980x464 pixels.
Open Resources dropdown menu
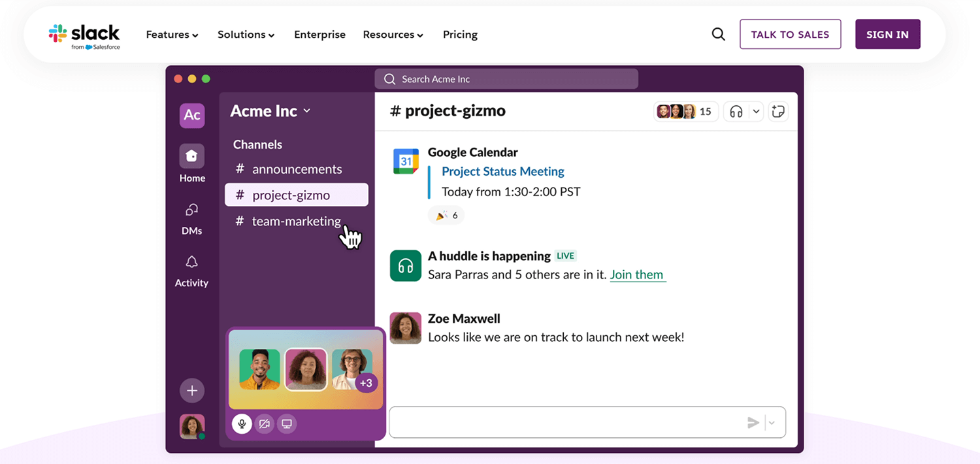point(393,35)
